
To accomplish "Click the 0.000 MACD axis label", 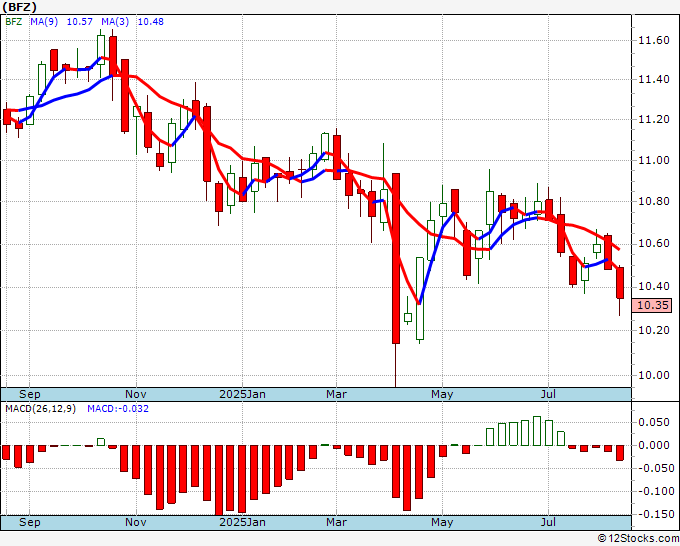I will pos(656,445).
